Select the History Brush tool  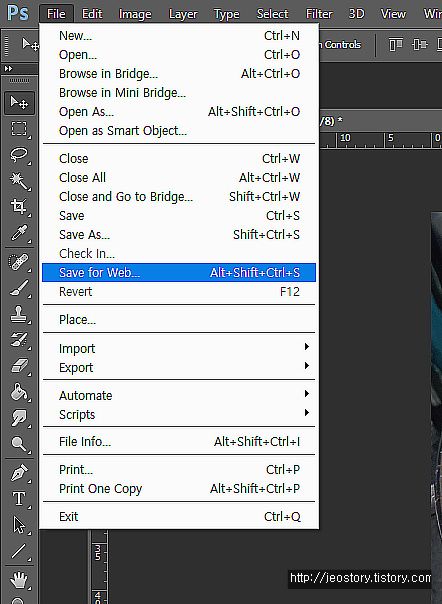pos(19,340)
